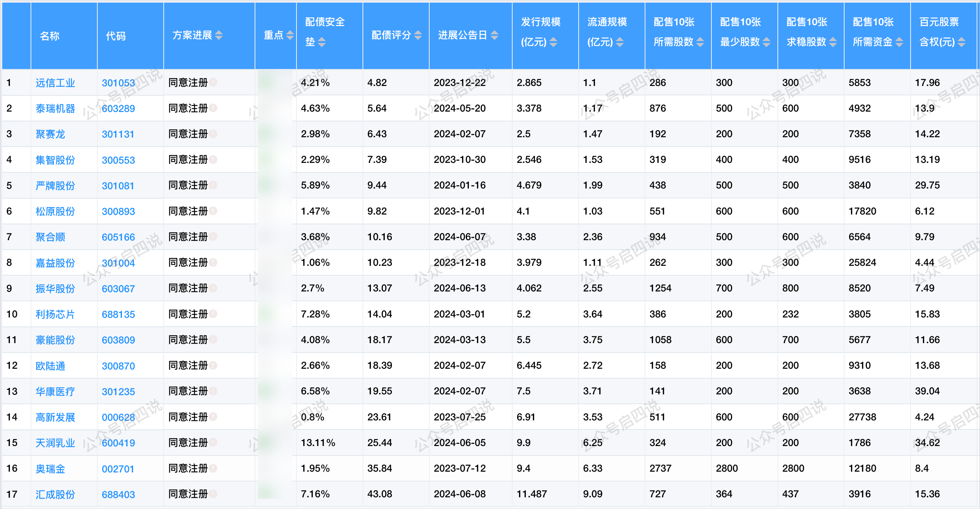This screenshot has width=980, height=509.
Task: Click 百元股票含权(元) sort icon
Action: click(x=962, y=42)
